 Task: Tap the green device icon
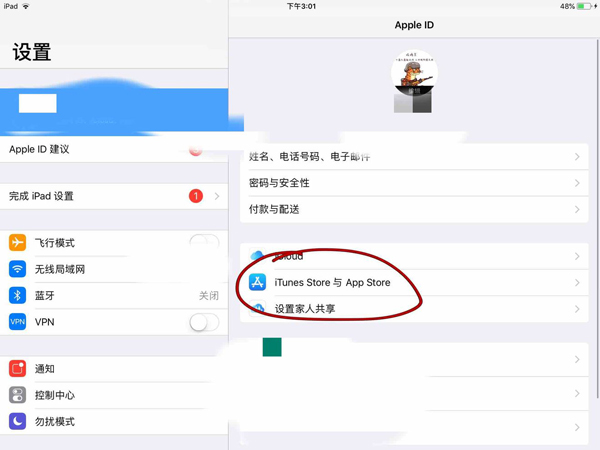(272, 347)
